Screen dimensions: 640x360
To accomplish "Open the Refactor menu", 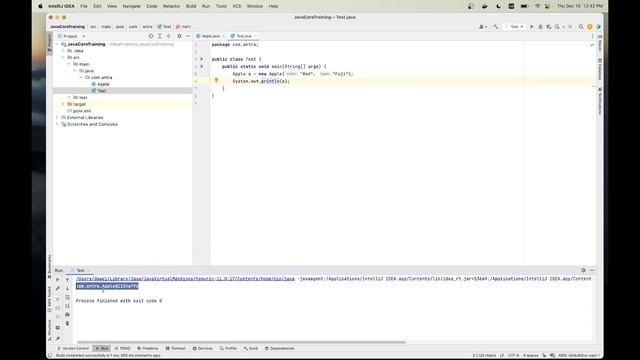I will 171,6.
